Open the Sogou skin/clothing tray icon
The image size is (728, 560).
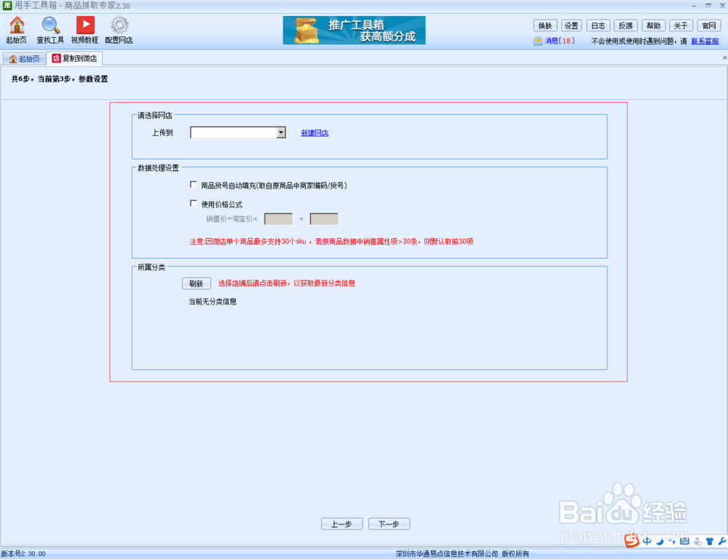pos(709,541)
